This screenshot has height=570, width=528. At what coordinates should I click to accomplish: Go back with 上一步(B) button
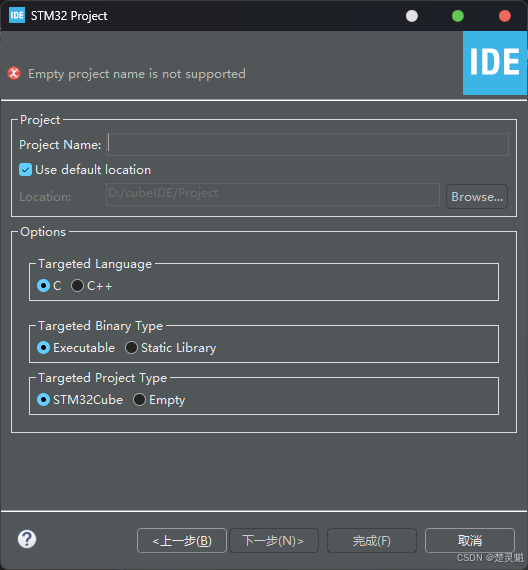point(182,541)
